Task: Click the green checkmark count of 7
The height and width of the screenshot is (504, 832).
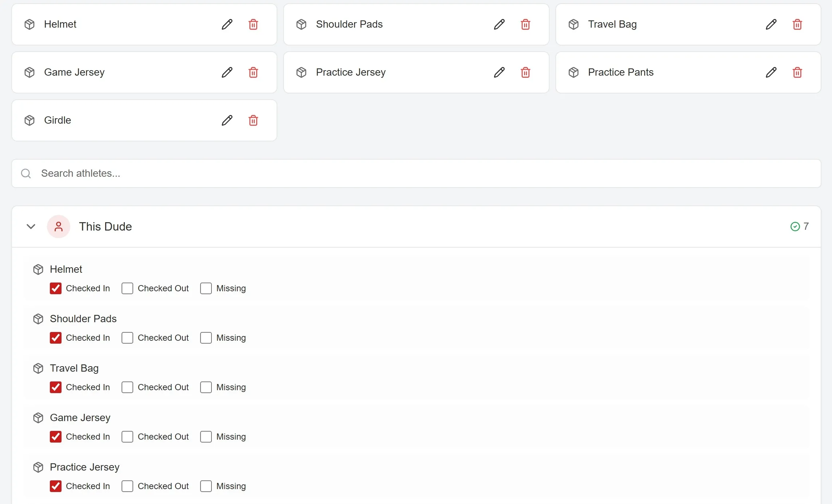Action: point(800,227)
